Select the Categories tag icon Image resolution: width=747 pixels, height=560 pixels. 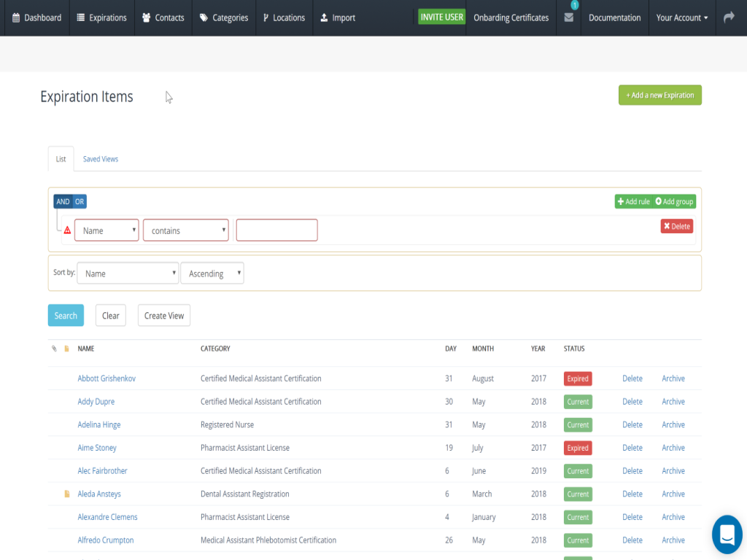coord(205,17)
